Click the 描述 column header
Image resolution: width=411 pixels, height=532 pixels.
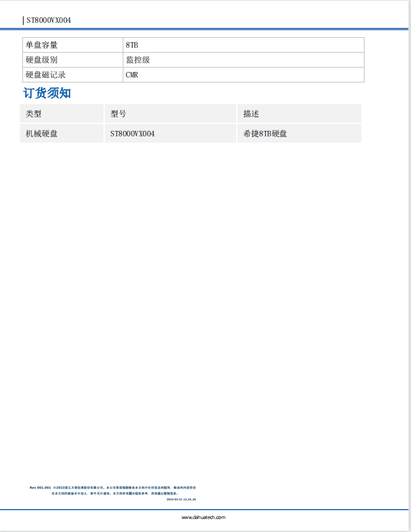pyautogui.click(x=299, y=113)
